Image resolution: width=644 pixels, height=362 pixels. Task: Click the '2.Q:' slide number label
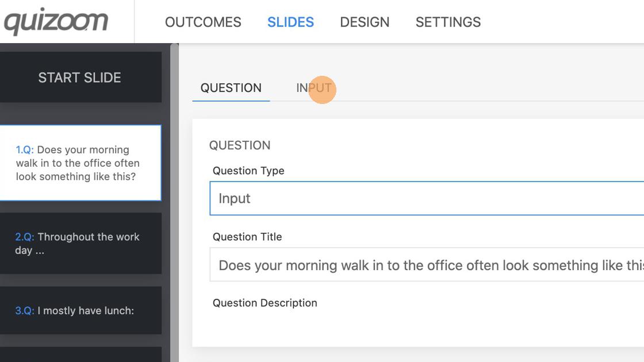[x=25, y=237]
